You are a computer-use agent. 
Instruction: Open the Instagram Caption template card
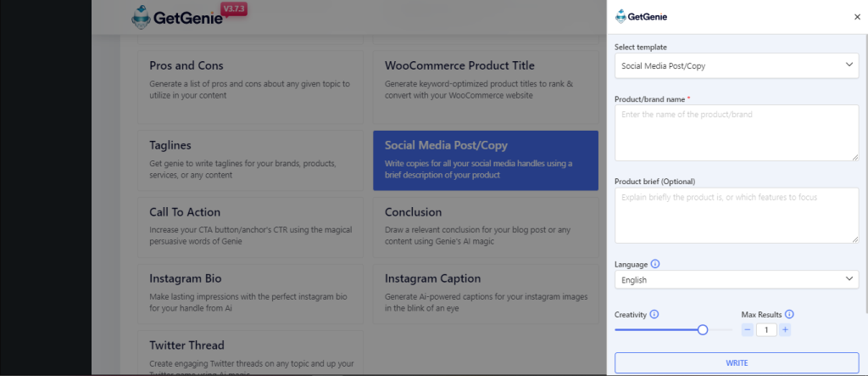pos(486,294)
